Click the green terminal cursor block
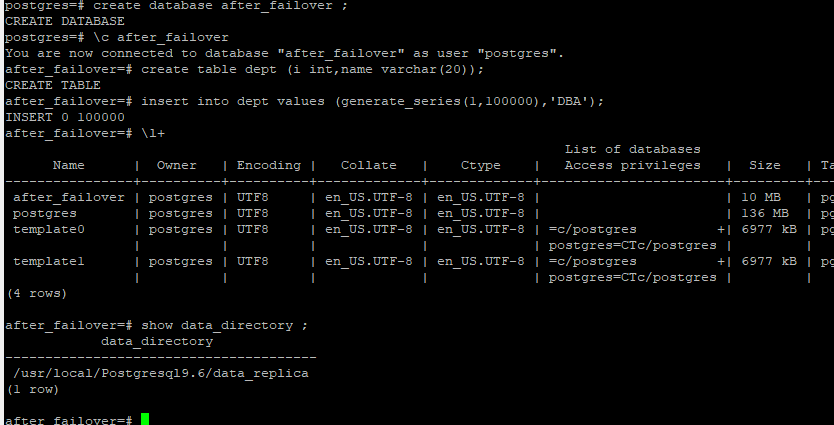The image size is (834, 425). [145, 419]
